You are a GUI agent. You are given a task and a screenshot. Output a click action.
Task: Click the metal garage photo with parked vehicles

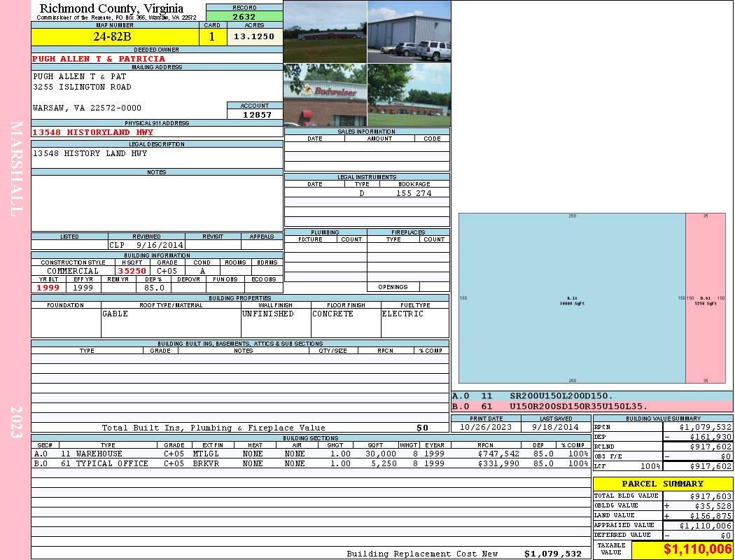point(409,31)
